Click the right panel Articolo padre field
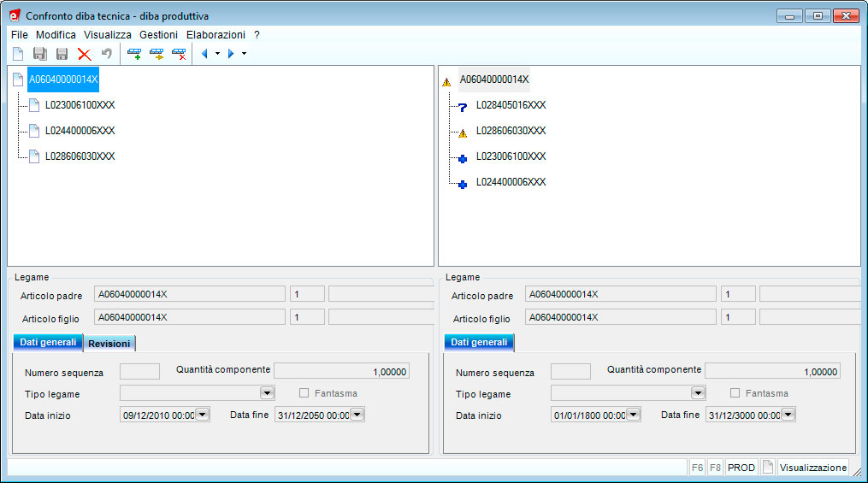Viewport: 868px width, 483px height. tap(621, 294)
